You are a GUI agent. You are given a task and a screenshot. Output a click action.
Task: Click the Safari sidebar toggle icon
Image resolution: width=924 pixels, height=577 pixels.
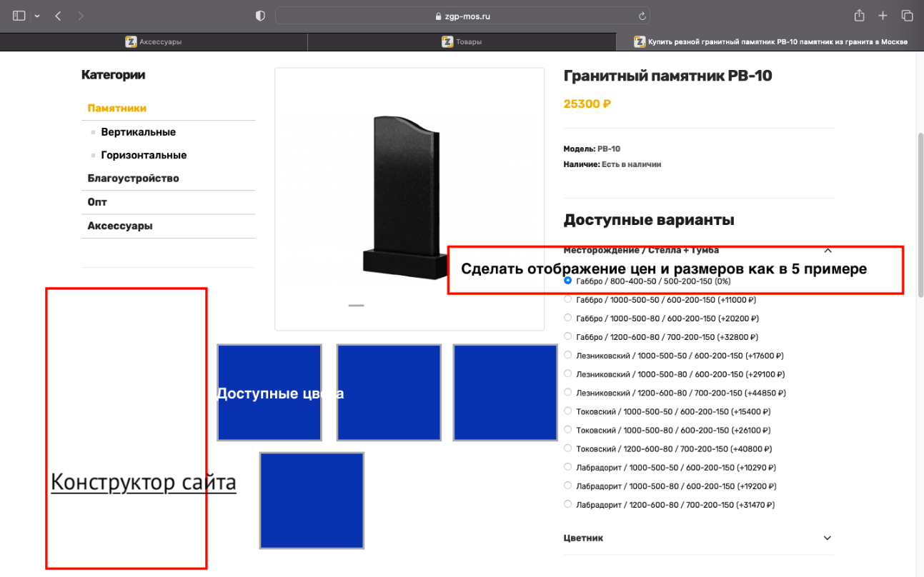point(19,16)
